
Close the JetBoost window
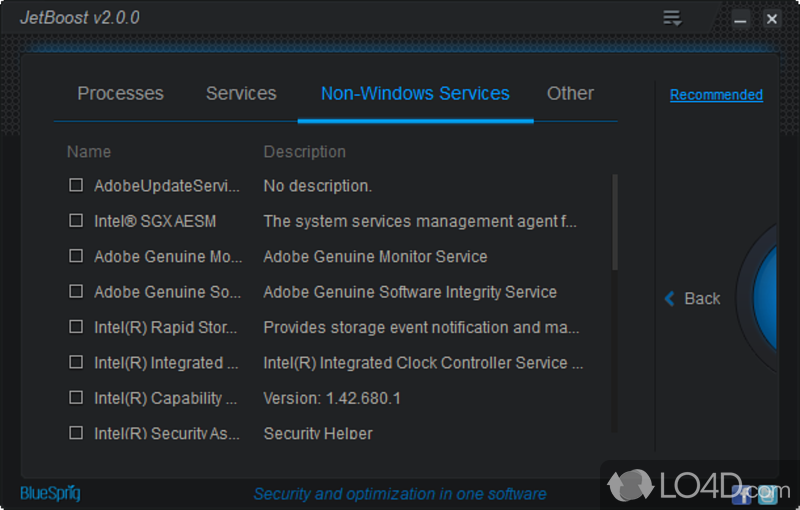[x=771, y=19]
